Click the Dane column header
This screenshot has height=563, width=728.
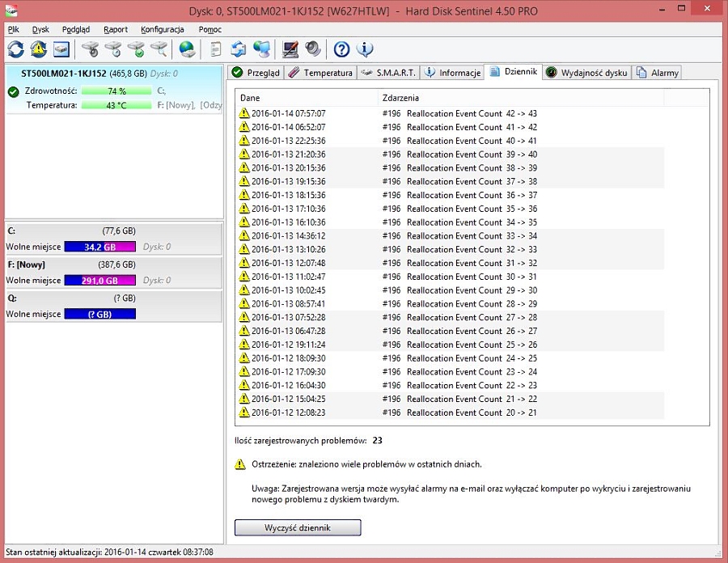point(307,98)
